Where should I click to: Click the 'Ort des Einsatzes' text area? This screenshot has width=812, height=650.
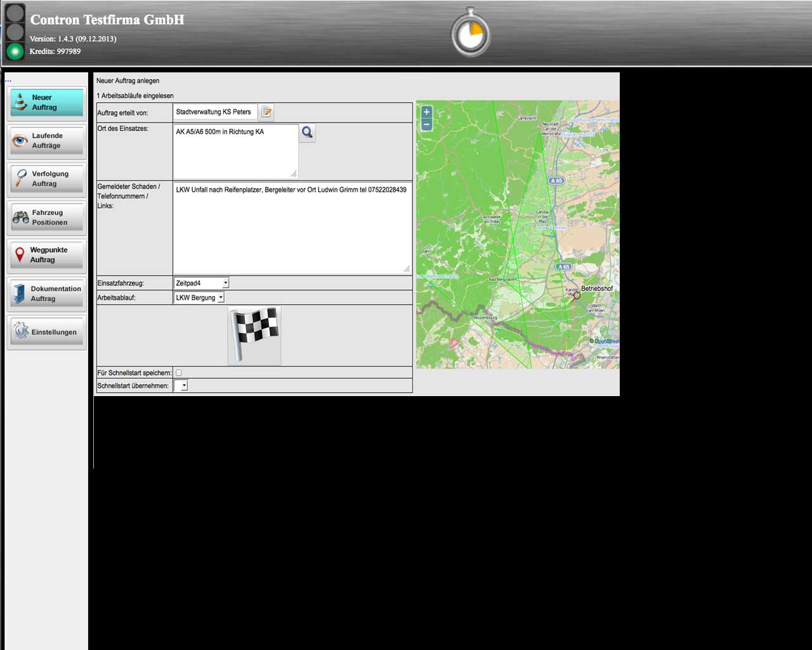click(x=235, y=151)
